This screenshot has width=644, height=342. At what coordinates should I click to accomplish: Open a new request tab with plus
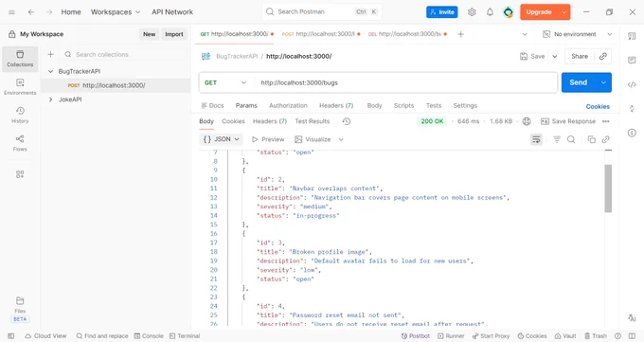tap(460, 34)
